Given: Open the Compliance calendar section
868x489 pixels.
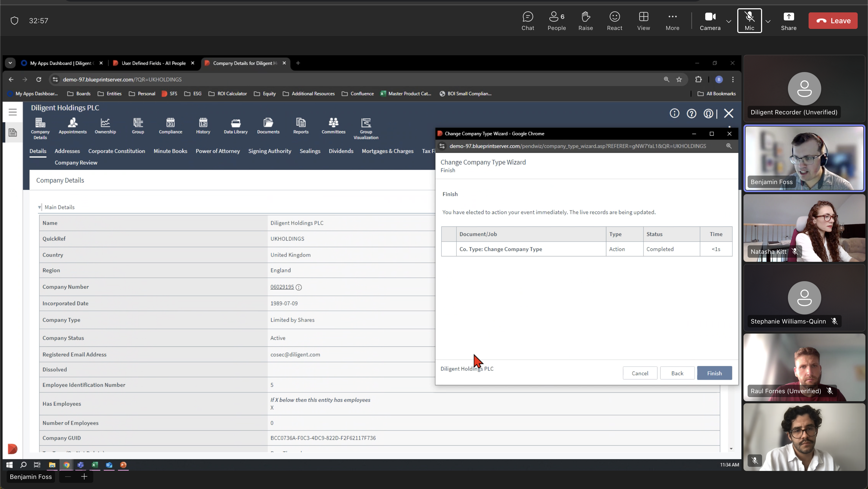Looking at the screenshot, I should click(x=171, y=126).
